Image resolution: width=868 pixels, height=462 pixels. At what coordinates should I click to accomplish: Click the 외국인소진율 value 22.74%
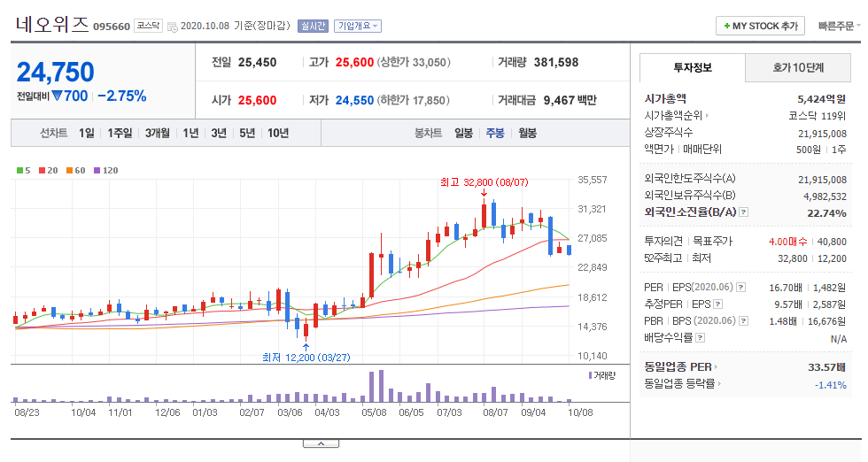[x=826, y=213]
